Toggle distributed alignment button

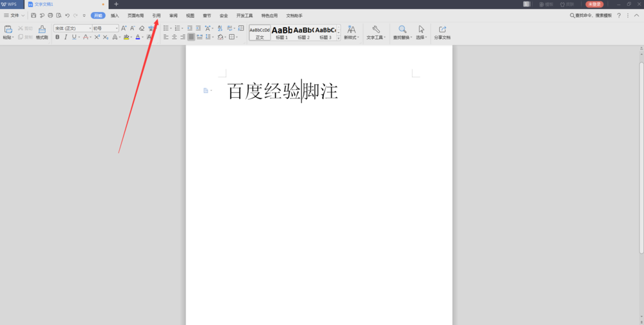point(200,37)
